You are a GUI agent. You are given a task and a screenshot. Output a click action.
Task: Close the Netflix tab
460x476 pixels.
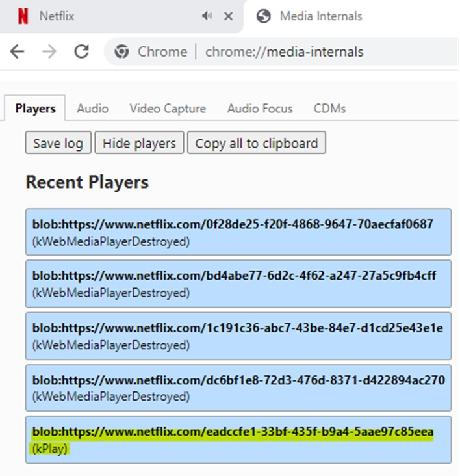point(228,16)
